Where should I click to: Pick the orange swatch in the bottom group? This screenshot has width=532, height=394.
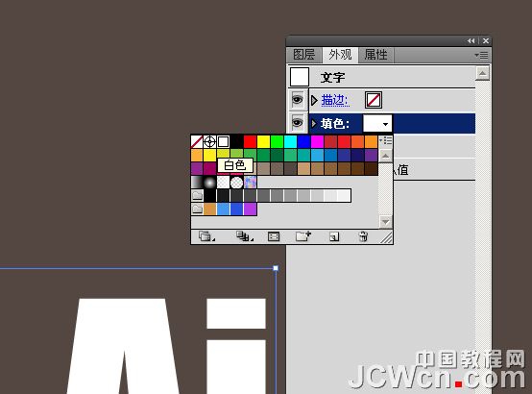point(209,209)
